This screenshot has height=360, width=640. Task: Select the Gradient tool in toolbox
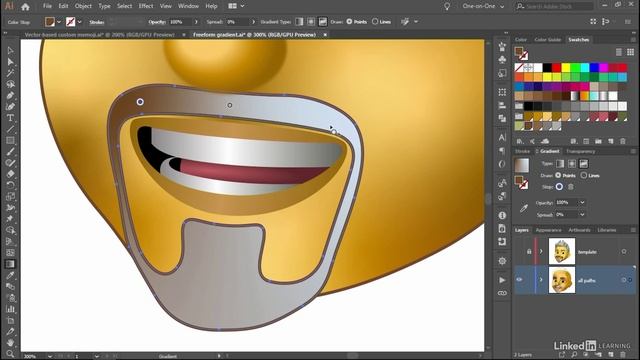point(10,264)
